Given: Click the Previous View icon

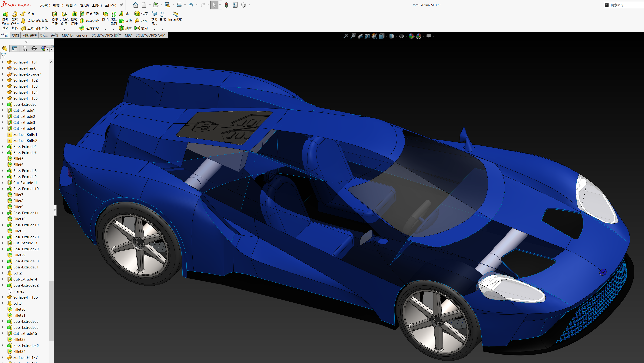Looking at the screenshot, I should [x=360, y=36].
